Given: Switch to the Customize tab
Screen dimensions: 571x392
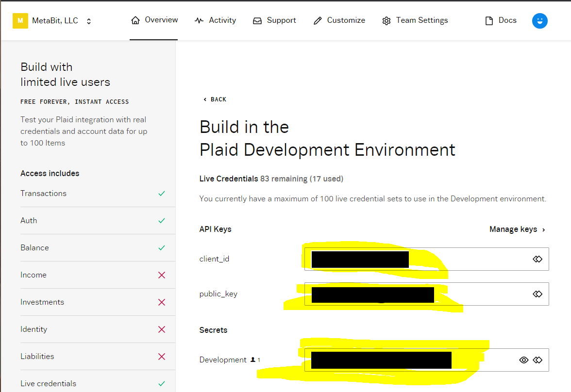Looking at the screenshot, I should (339, 20).
